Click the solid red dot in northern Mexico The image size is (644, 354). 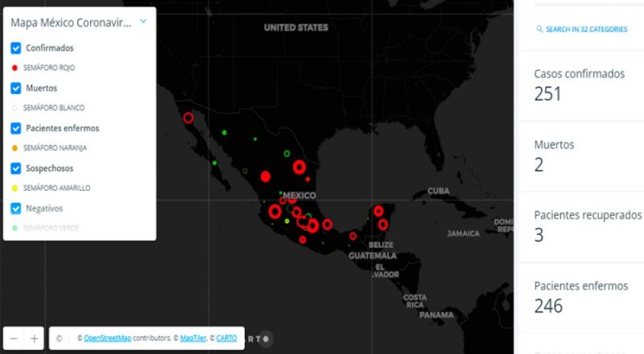(x=265, y=176)
